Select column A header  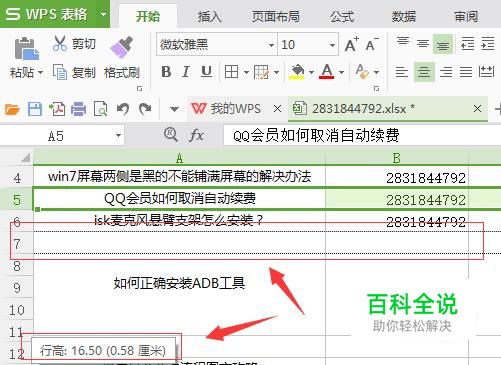(179, 158)
